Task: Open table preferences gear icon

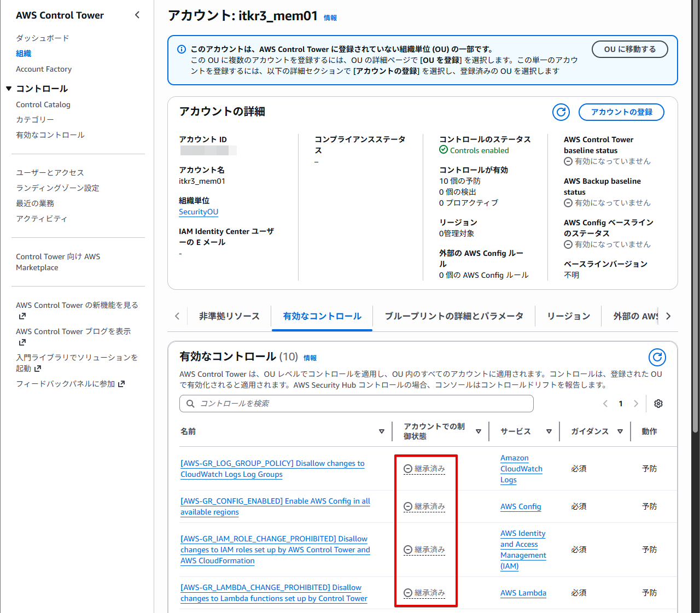Action: pos(658,404)
